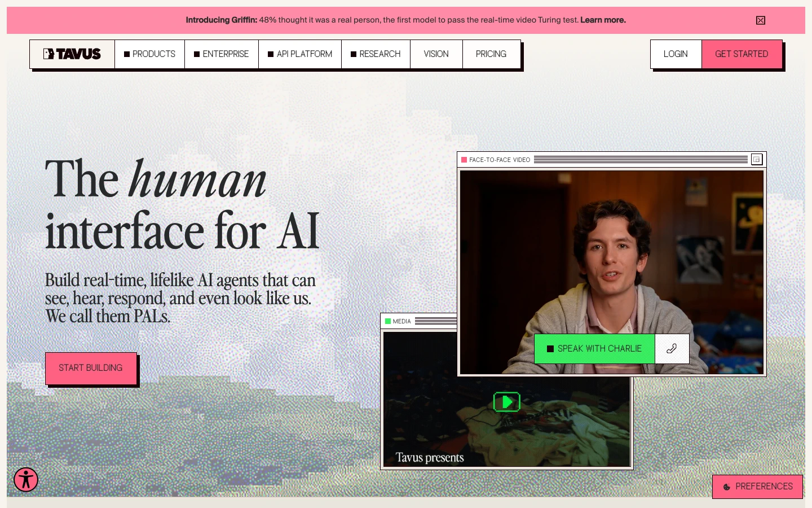Open the Products dropdown menu
This screenshot has width=812, height=508.
click(x=149, y=54)
